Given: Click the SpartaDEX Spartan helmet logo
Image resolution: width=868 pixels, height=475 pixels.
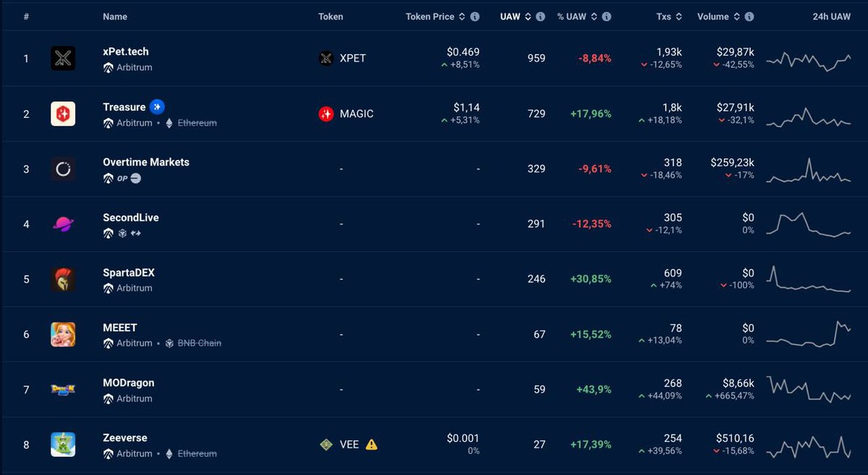Looking at the screenshot, I should tap(63, 278).
